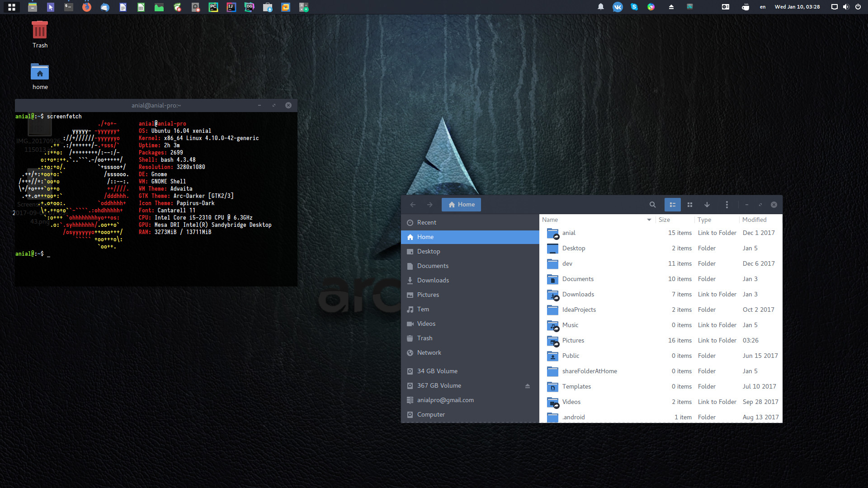The height and width of the screenshot is (488, 868).
Task: Open the green system monitor launcher
Action: coord(159,7)
